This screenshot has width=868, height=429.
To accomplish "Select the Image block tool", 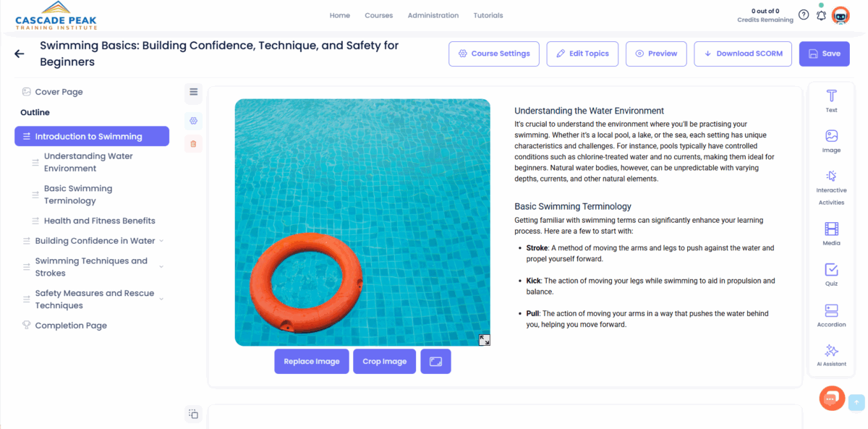I will pos(831,140).
